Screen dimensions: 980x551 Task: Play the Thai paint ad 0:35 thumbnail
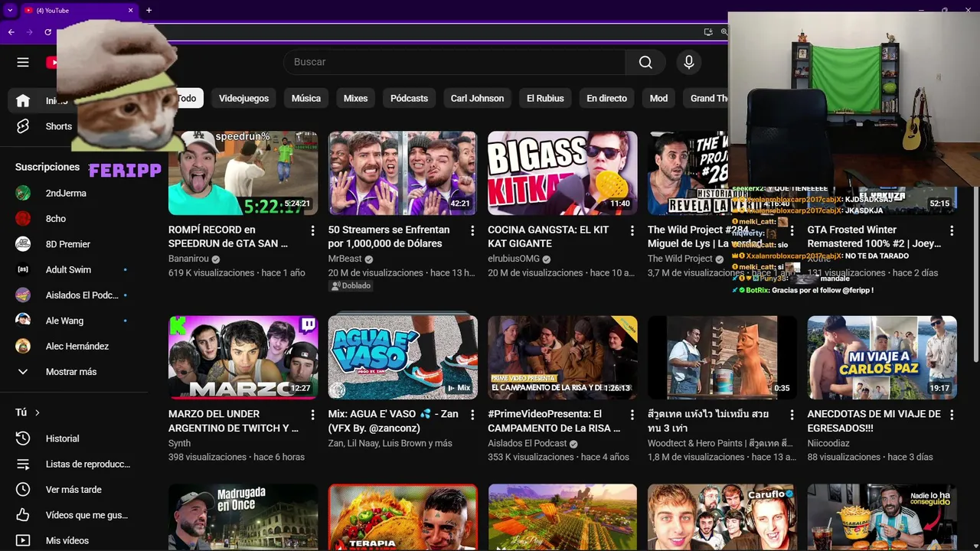coord(722,357)
